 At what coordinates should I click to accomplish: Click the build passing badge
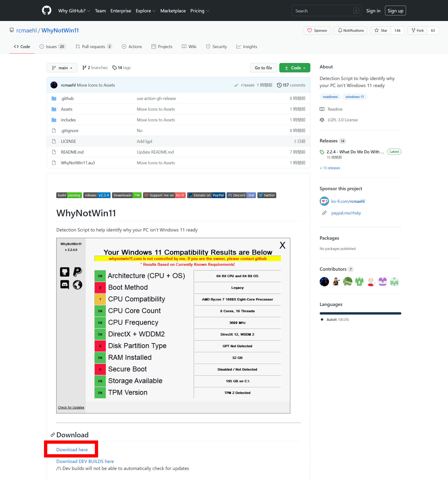coord(69,195)
